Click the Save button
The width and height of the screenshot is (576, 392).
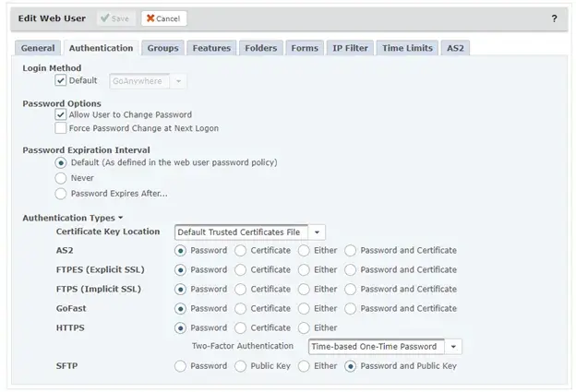(x=114, y=18)
